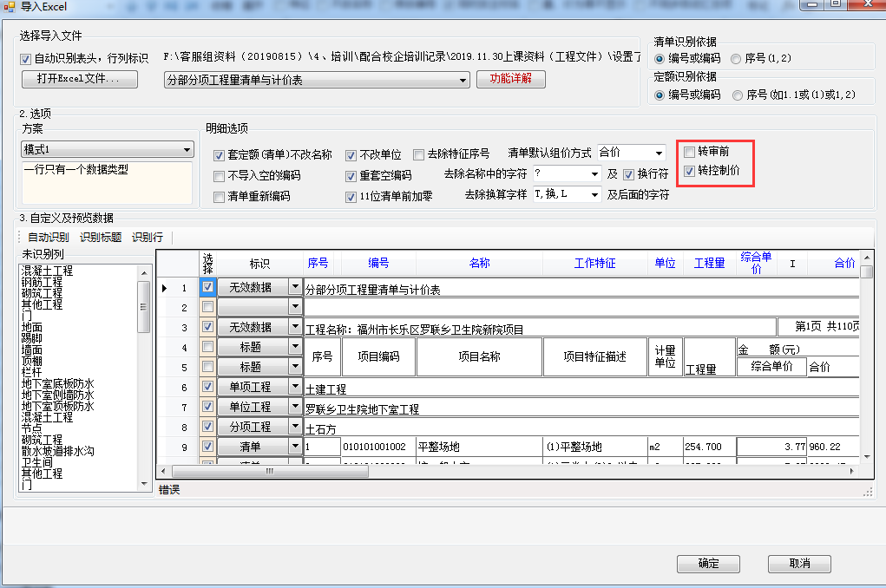
Task: Select 踢脚 in unrecognized columns list
Action: click(x=31, y=338)
